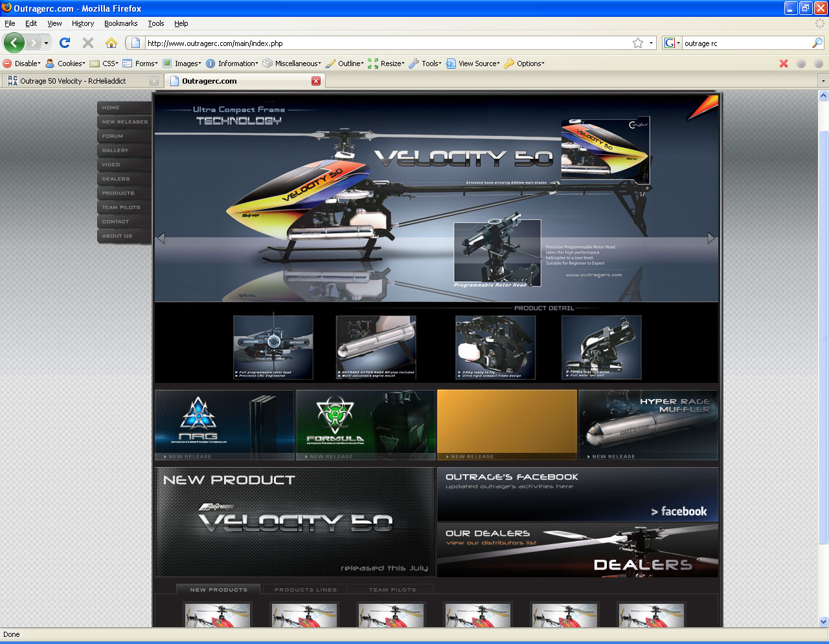Image resolution: width=829 pixels, height=644 pixels.
Task: Go to previous banner slide arrow
Action: (161, 238)
